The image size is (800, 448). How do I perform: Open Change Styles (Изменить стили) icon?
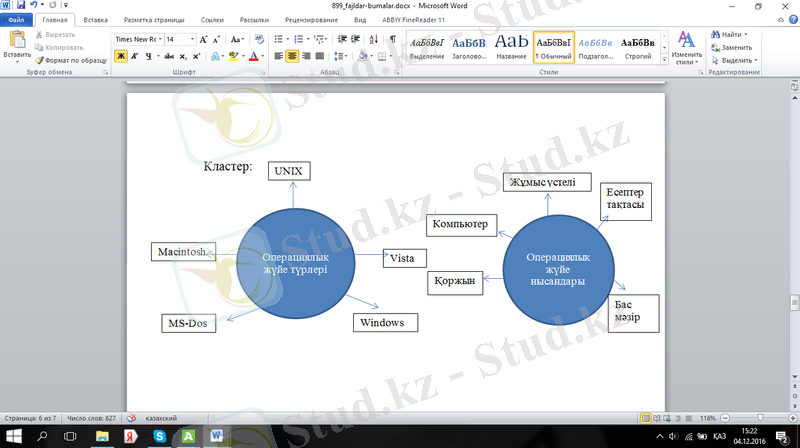pos(686,46)
